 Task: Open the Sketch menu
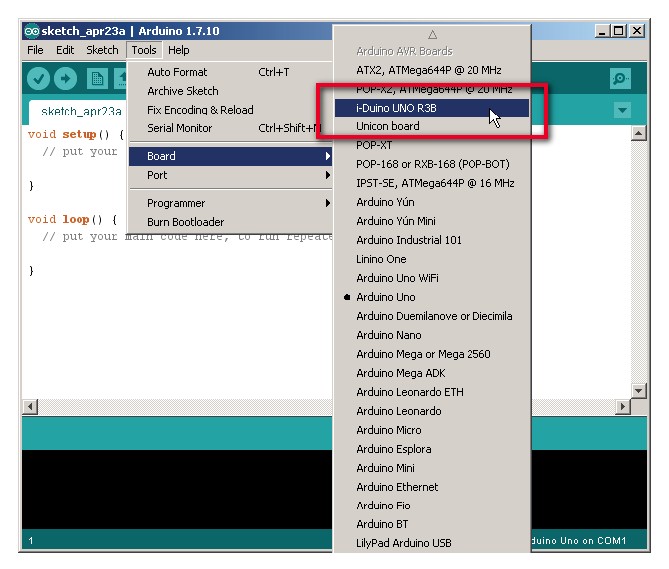click(x=102, y=50)
